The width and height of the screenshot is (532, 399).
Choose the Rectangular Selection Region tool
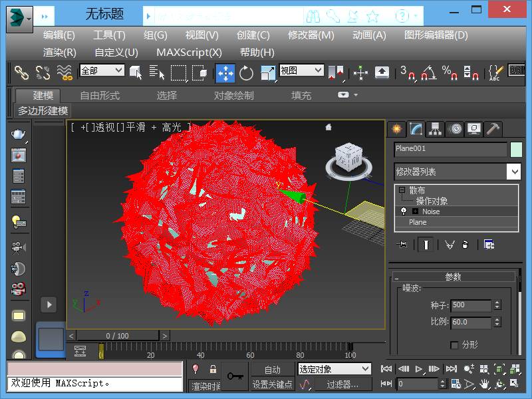pos(178,72)
